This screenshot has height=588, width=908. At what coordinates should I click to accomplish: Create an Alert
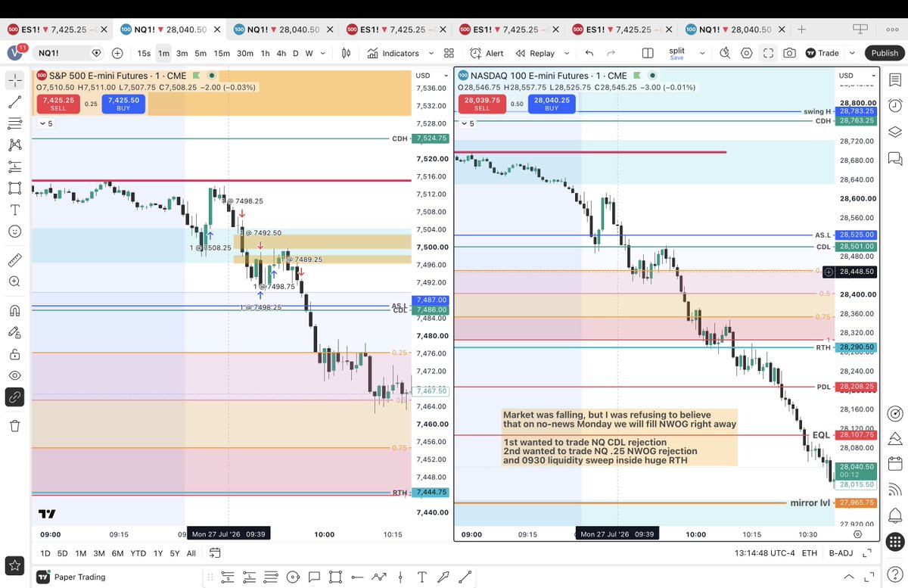tap(487, 53)
